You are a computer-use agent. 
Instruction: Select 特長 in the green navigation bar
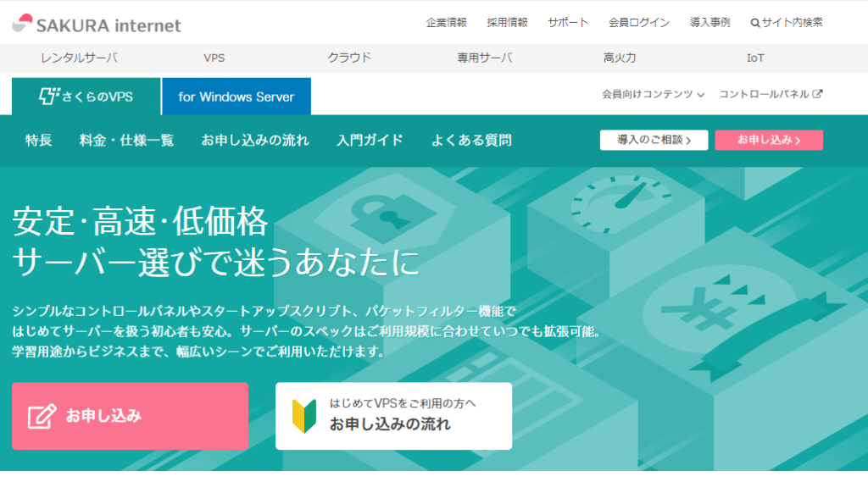pos(39,141)
